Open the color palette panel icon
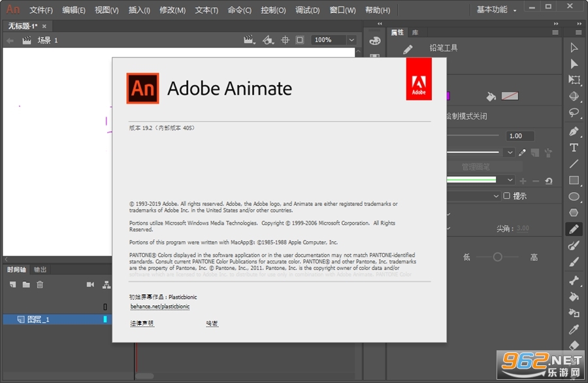The image size is (588, 383). click(x=374, y=41)
